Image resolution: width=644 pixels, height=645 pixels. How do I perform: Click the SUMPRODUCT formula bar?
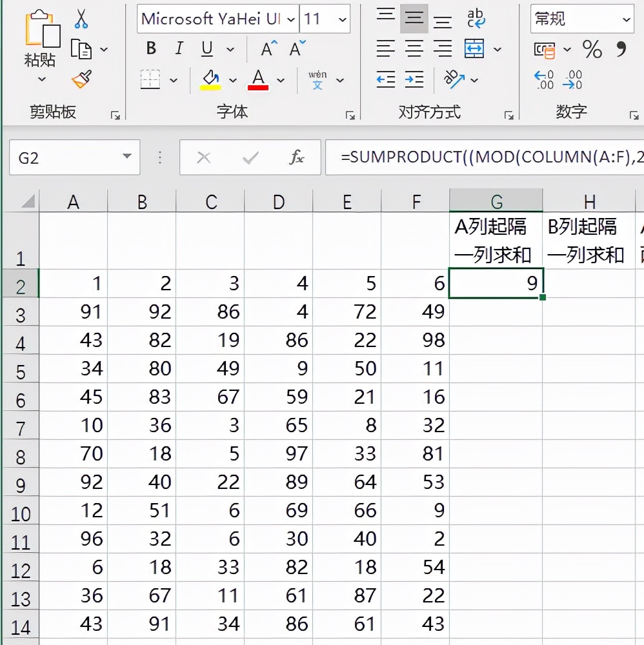click(485, 157)
